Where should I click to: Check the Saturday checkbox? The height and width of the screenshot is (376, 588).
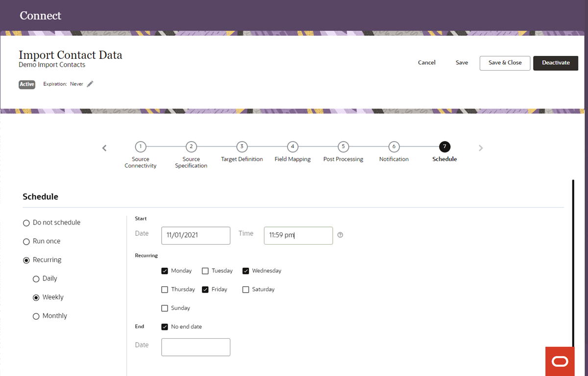246,289
